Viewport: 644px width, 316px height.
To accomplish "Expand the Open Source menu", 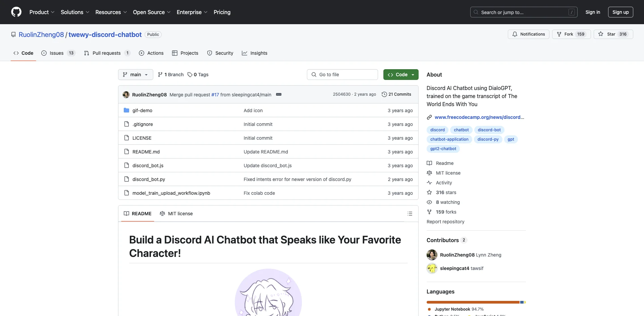I will pos(152,12).
